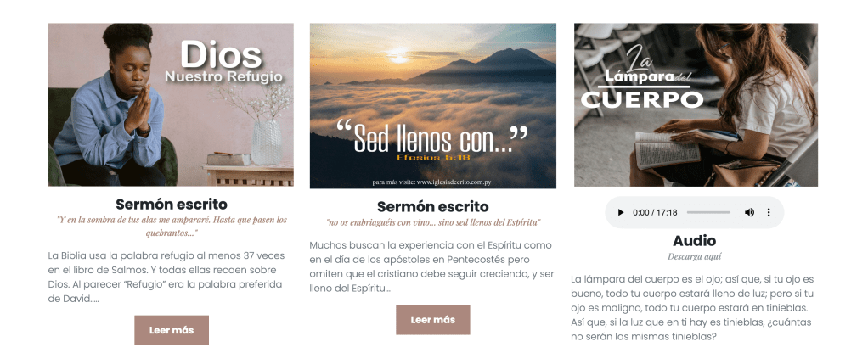The height and width of the screenshot is (353, 868).
Task: Click the audio progress slider
Action: click(x=708, y=212)
